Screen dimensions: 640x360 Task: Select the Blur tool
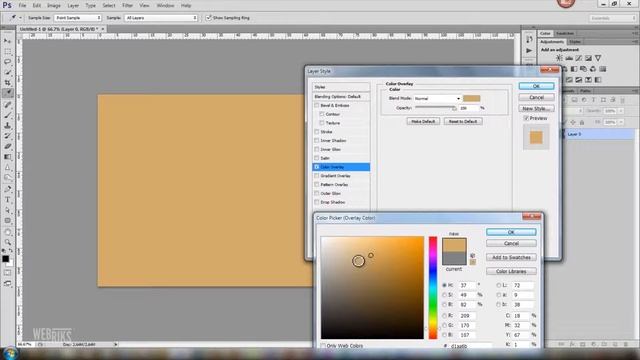(x=7, y=168)
